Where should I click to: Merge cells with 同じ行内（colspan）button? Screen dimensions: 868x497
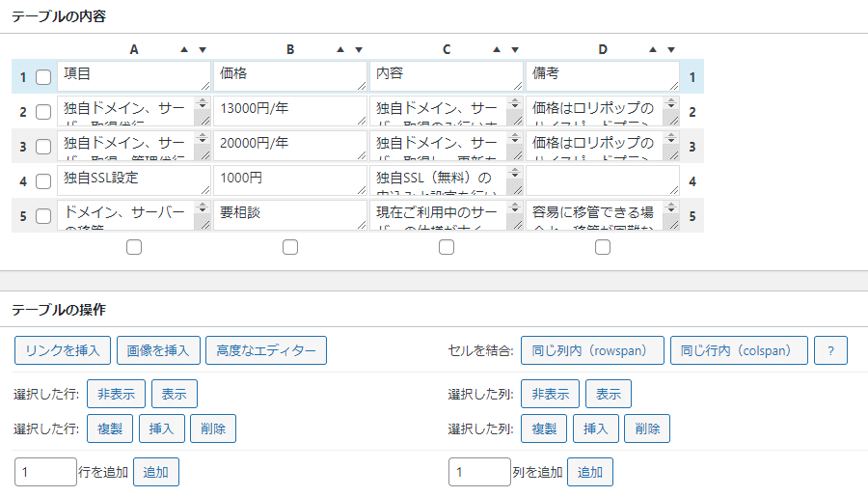(738, 350)
